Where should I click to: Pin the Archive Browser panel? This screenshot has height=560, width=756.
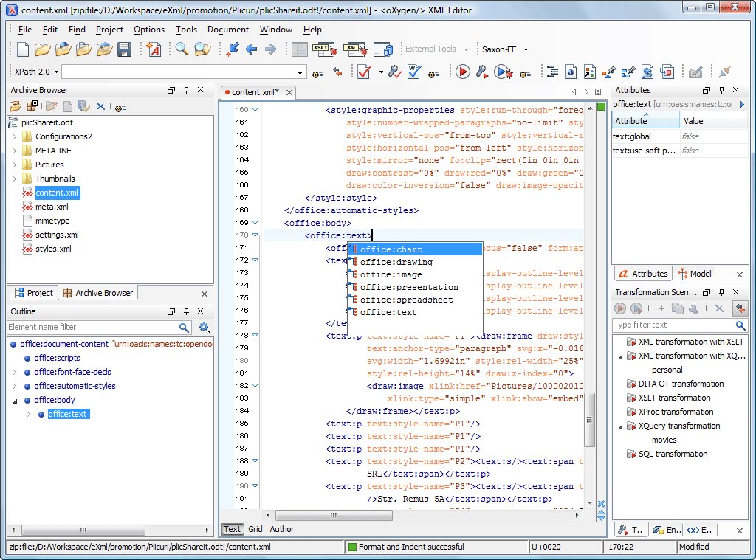point(187,90)
